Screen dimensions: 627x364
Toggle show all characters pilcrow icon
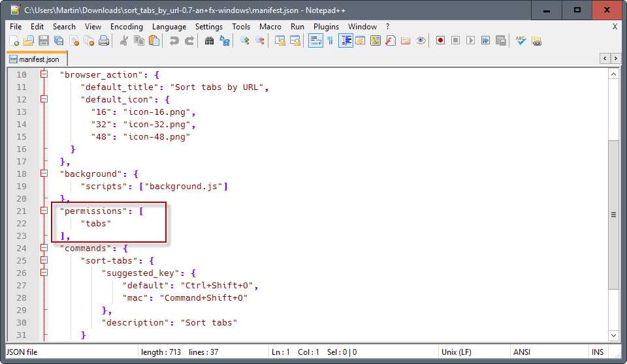pyautogui.click(x=330, y=40)
